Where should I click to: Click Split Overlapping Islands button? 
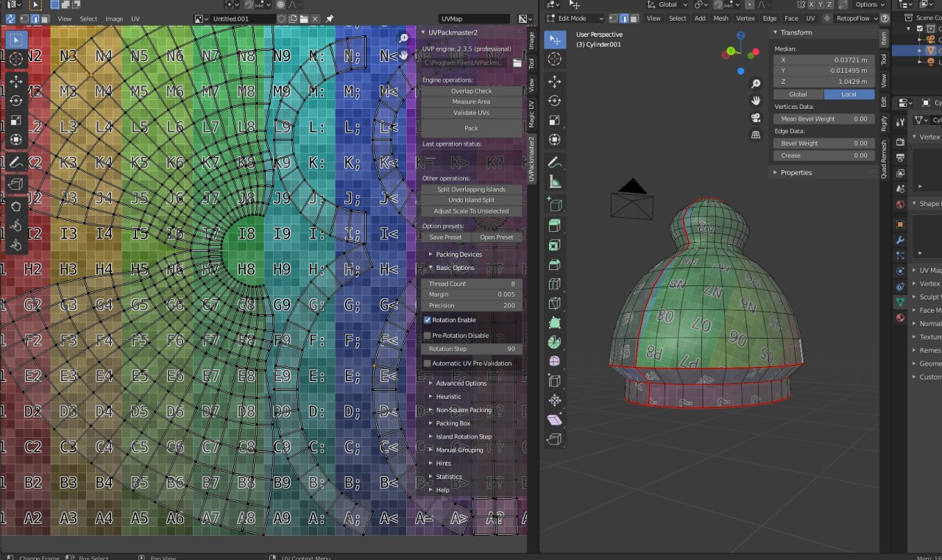tap(472, 189)
